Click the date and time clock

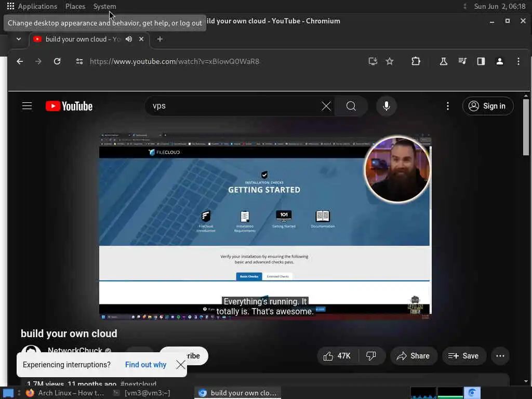pyautogui.click(x=499, y=6)
